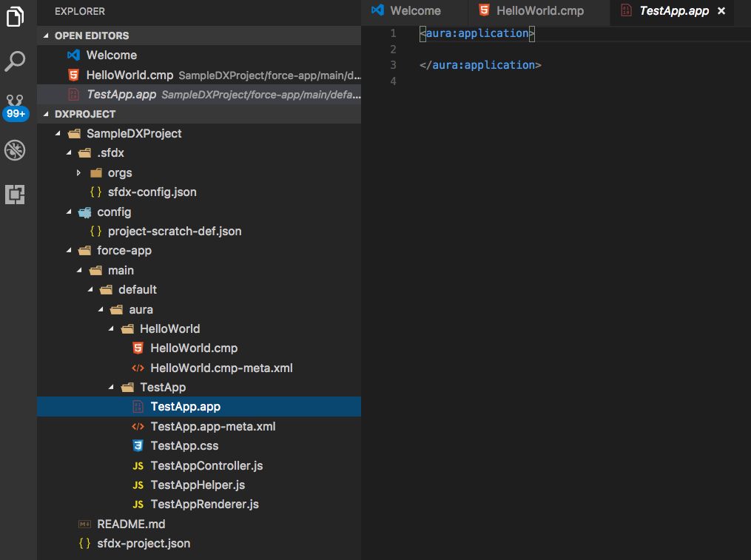Click the XML icon beside HelloWorld.cmp-meta.xml
The width and height of the screenshot is (751, 560).
tap(138, 368)
